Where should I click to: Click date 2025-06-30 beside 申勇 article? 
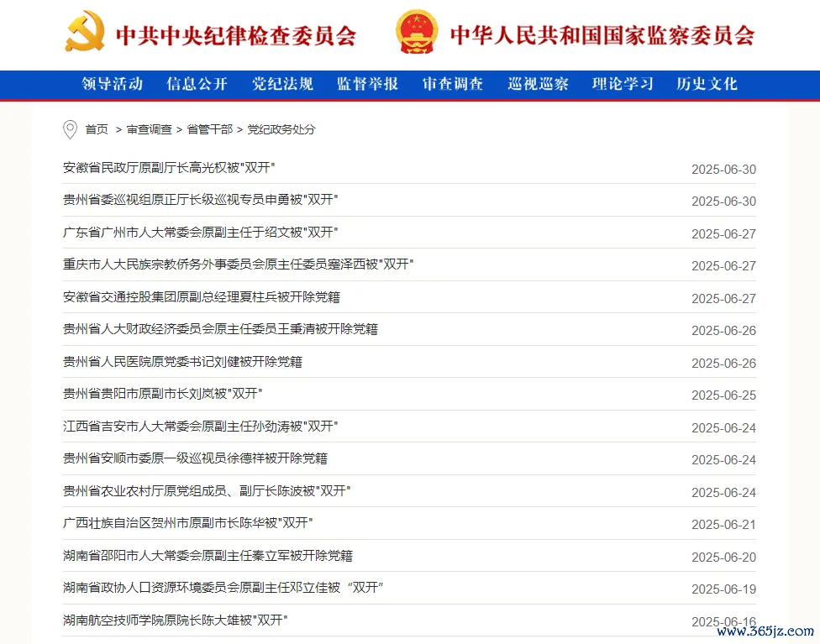[x=723, y=202]
